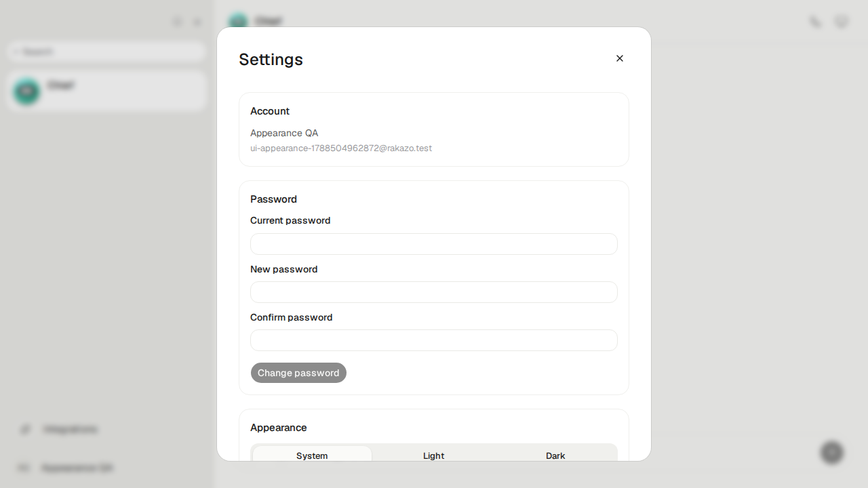Focus the New password field
The image size is (868, 488).
(434, 292)
